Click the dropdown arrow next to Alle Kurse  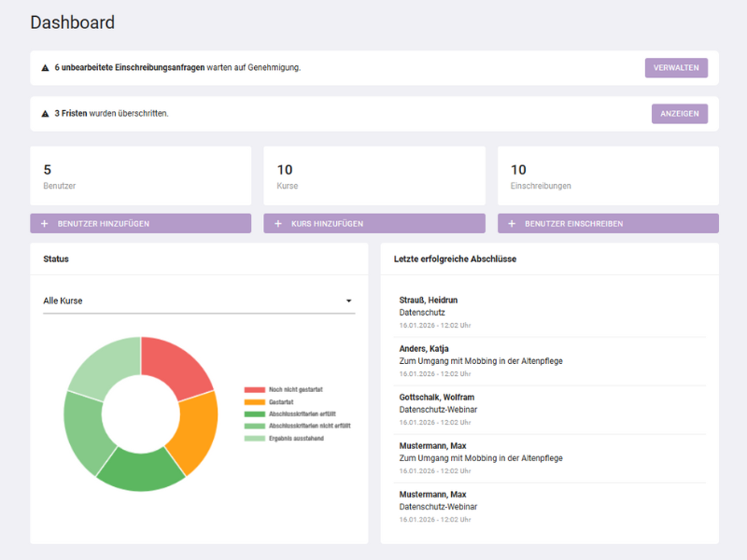coord(350,300)
